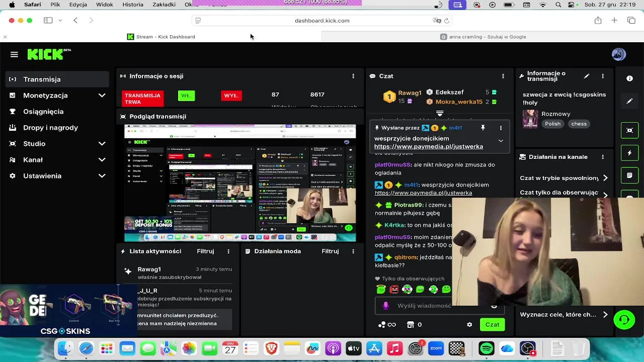The width and height of the screenshot is (644, 362).
Task: Expand the Ustawienia sidebar section
Action: pyautogui.click(x=102, y=176)
